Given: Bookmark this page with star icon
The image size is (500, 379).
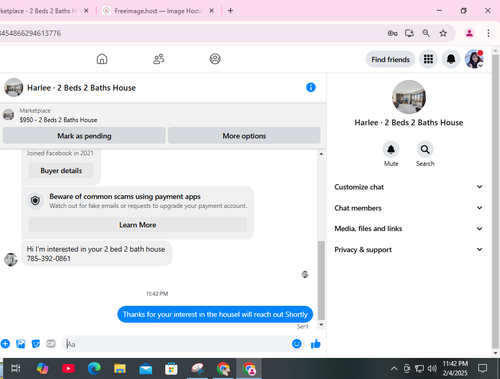Looking at the screenshot, I should click(x=443, y=33).
